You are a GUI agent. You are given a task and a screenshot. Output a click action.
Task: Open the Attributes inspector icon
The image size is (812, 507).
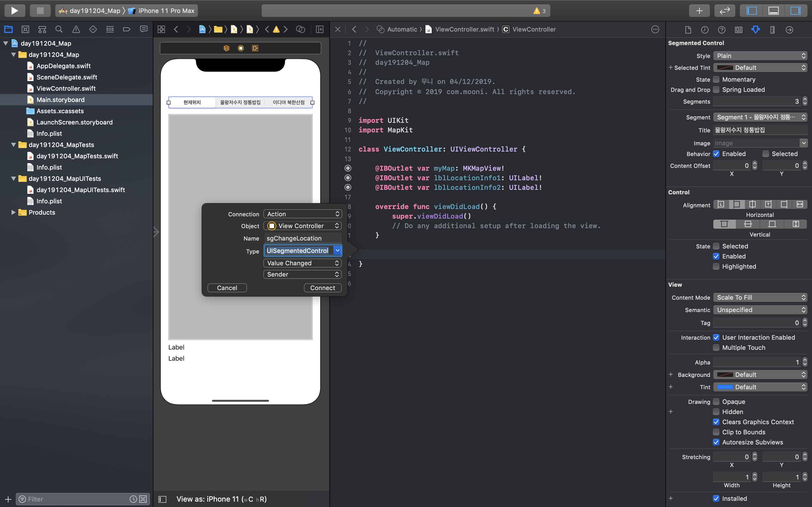coord(755,30)
